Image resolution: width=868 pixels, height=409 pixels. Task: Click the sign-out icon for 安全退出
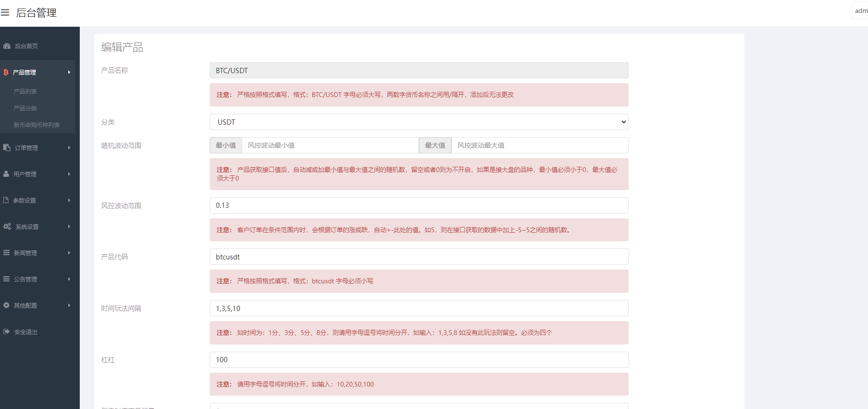point(7,332)
